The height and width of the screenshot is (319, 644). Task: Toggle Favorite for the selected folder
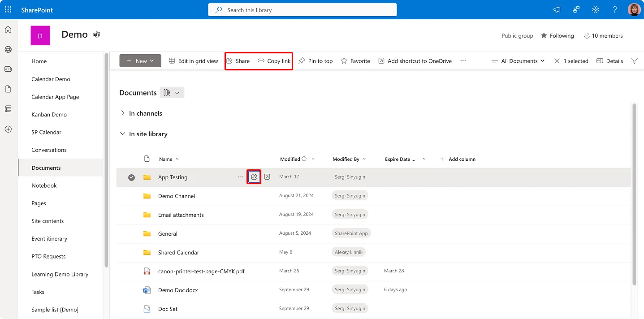coord(355,60)
